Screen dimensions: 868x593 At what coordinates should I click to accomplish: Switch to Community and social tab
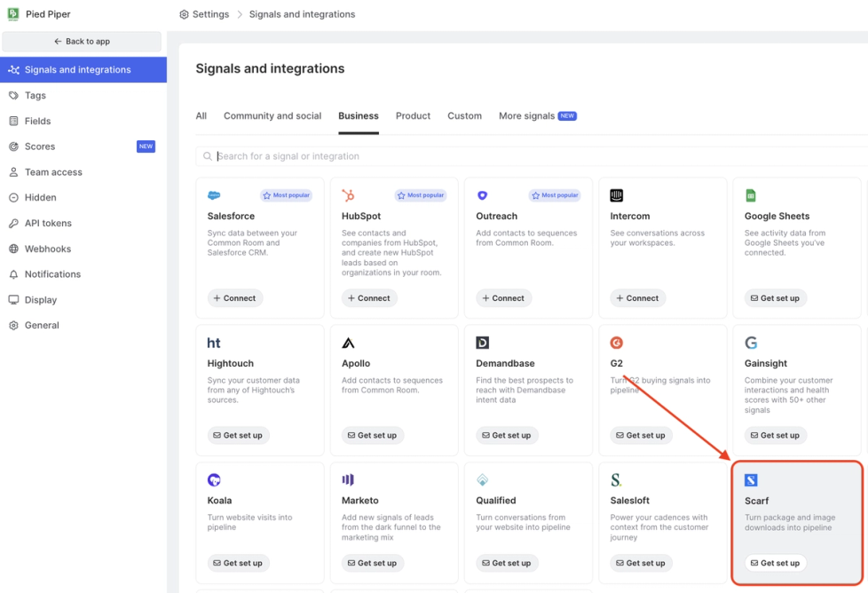(272, 115)
